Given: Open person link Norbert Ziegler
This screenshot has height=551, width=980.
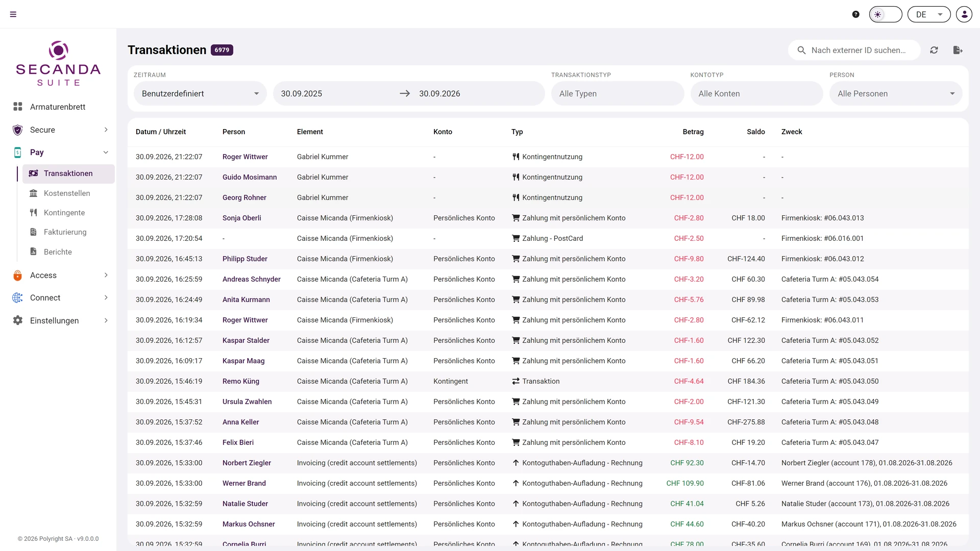Looking at the screenshot, I should pos(247,463).
